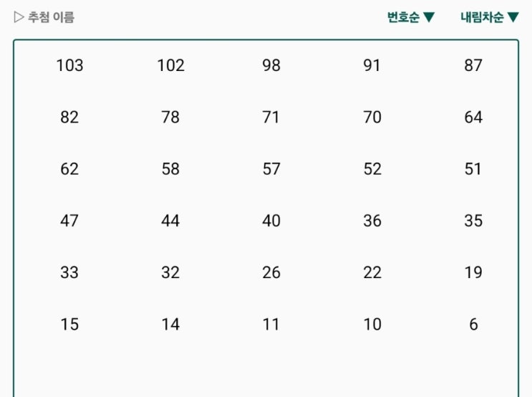Expand the 추첨 이름 triangle icon
Viewport: 532px width, 397px height.
coord(19,17)
